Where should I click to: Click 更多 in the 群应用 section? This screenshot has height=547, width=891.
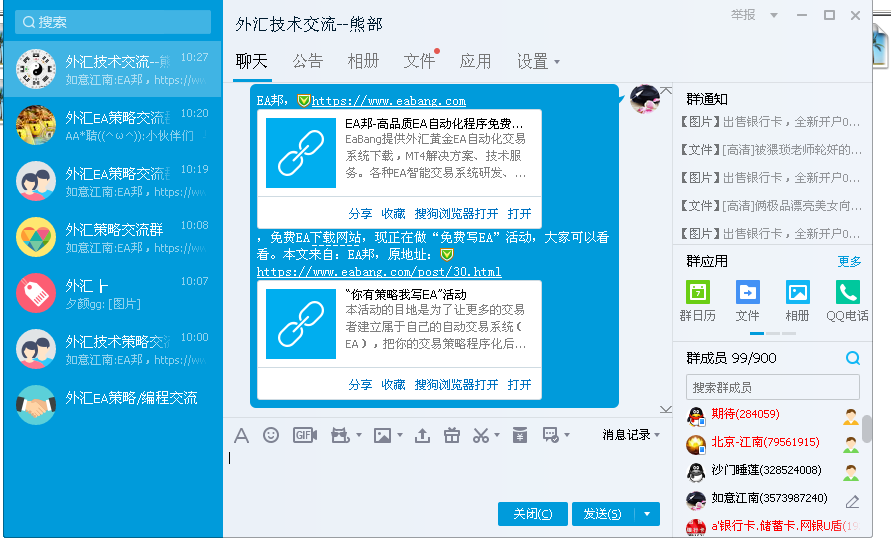coord(849,262)
